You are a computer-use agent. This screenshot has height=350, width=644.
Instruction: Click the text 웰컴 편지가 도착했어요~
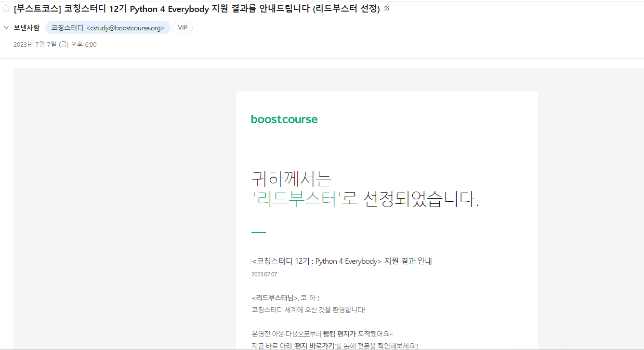click(x=358, y=334)
